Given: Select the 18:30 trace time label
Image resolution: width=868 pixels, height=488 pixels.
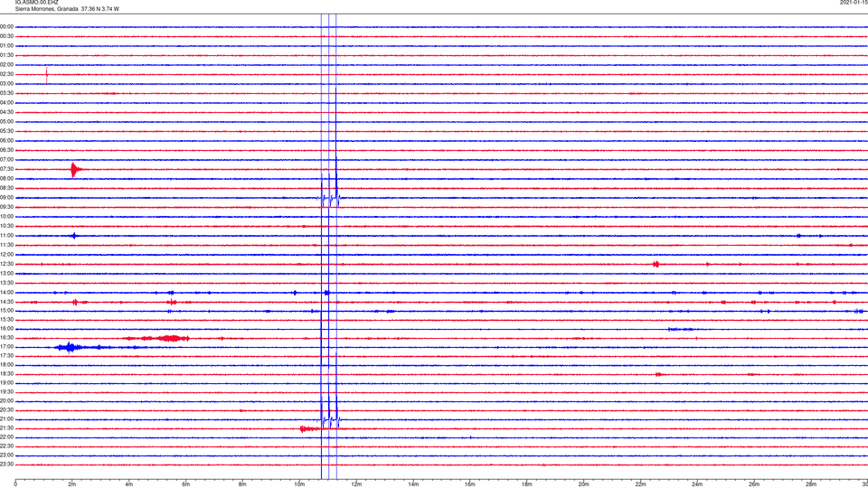Looking at the screenshot, I should click(6, 374).
